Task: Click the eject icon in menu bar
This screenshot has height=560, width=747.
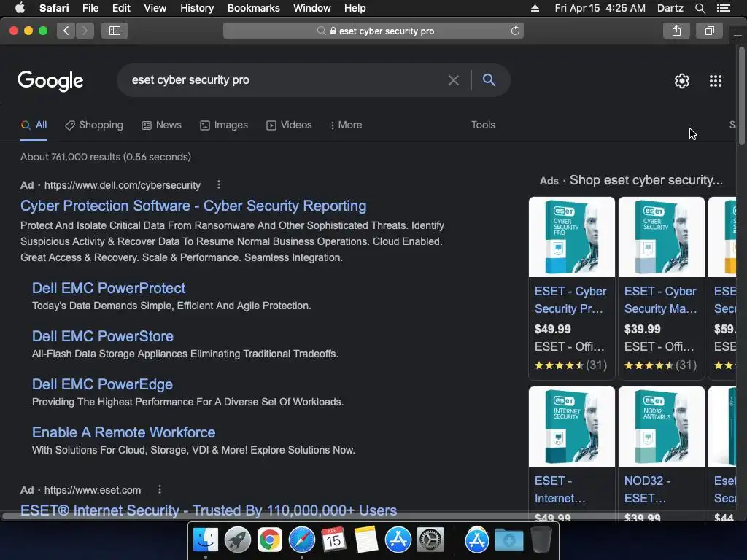Action: [x=535, y=8]
